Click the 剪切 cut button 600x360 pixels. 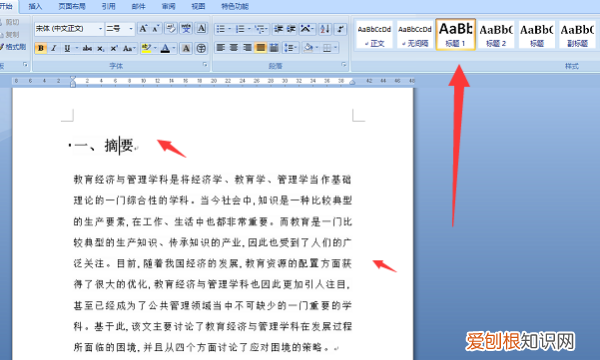click(x=10, y=22)
